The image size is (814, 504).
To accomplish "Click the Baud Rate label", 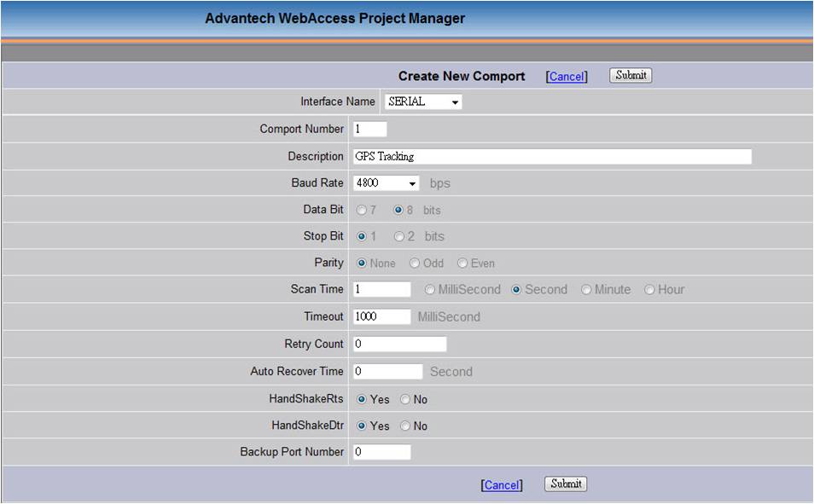I will pos(317,182).
